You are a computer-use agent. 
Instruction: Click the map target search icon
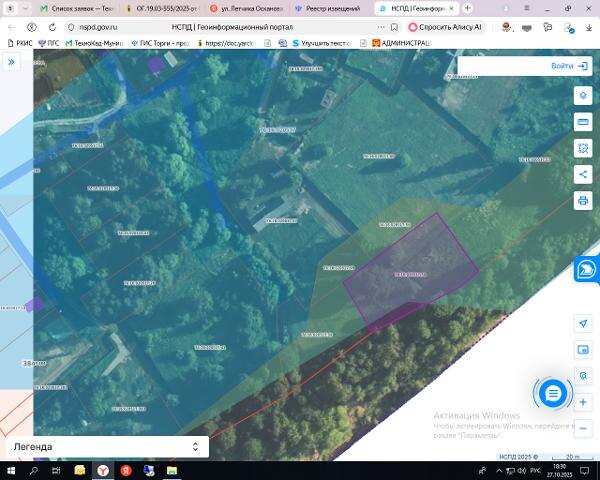(583, 376)
